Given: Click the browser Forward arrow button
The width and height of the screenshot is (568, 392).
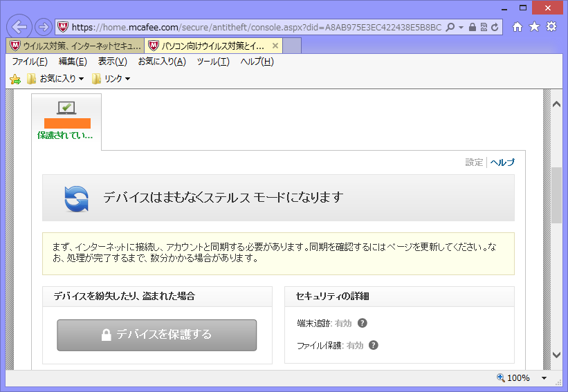Looking at the screenshot, I should (x=43, y=27).
